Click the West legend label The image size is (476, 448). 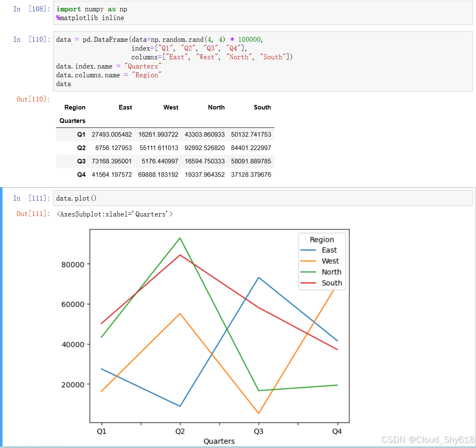click(330, 261)
